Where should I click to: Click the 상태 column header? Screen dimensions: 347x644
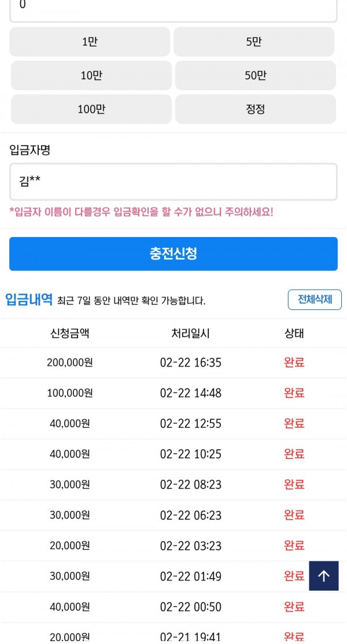[x=294, y=333]
